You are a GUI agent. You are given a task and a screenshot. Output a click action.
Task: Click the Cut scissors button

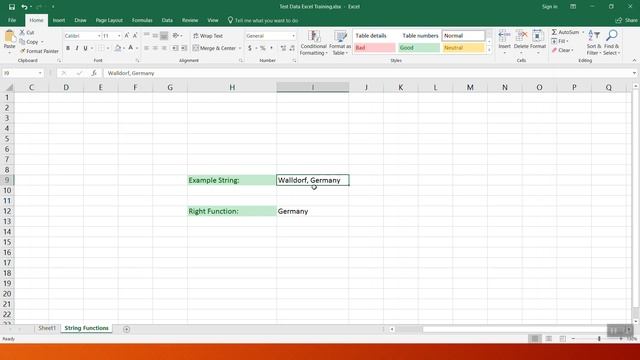pos(27,33)
